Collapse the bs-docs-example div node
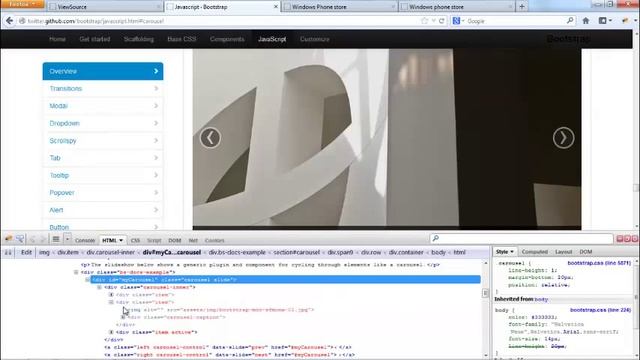 76,272
